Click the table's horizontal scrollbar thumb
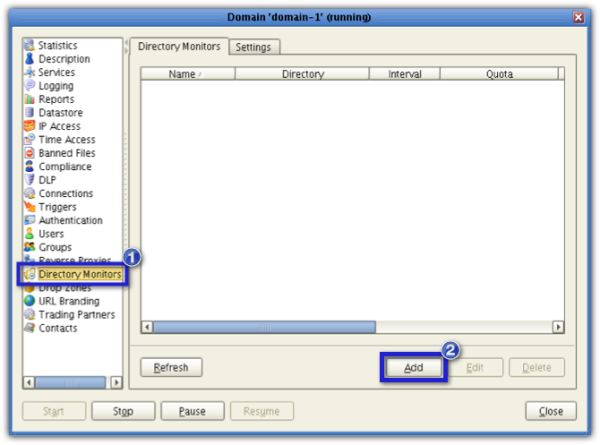The width and height of the screenshot is (600, 445). click(265, 327)
